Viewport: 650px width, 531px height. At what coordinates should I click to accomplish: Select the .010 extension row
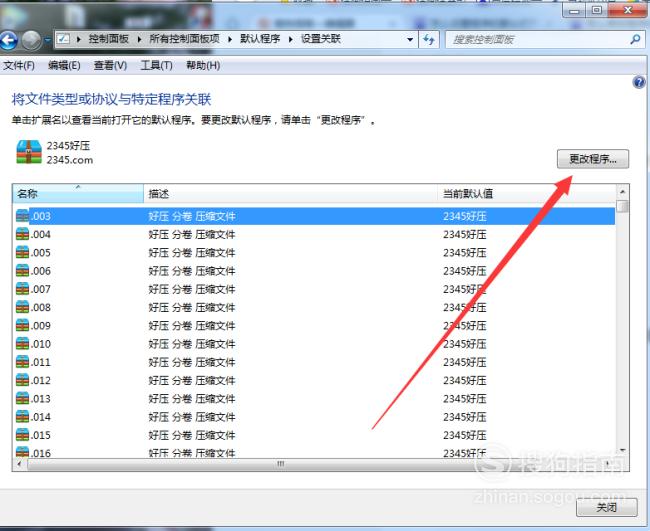(314, 344)
